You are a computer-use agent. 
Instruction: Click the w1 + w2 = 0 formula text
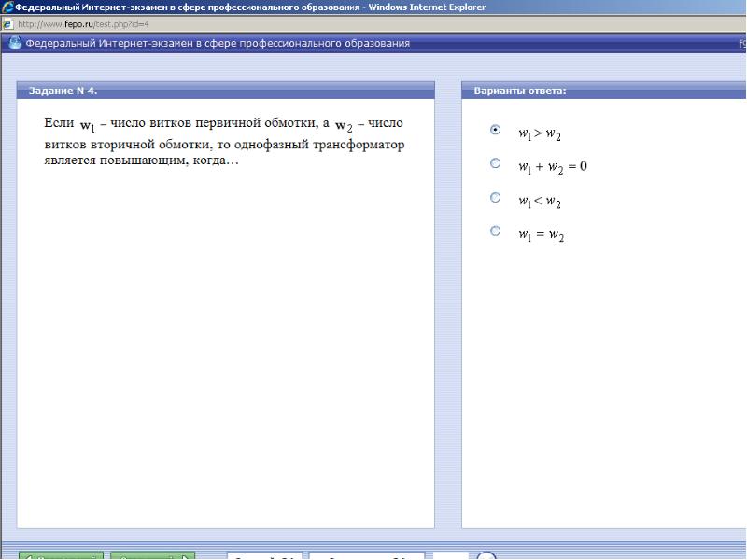tap(553, 167)
